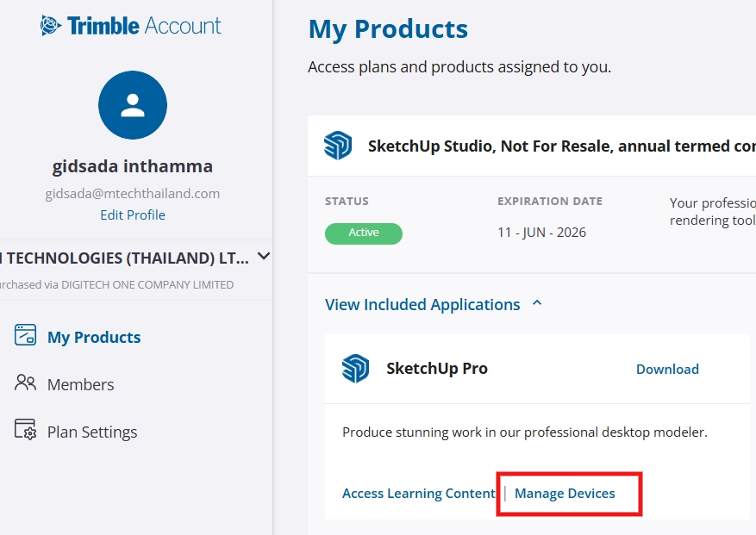Open the Members menu item

pyautogui.click(x=80, y=384)
